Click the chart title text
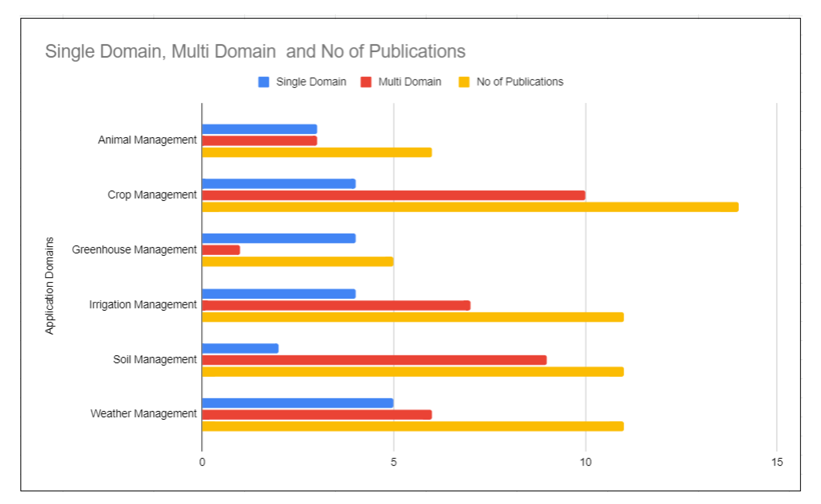The width and height of the screenshot is (821, 504). [255, 52]
